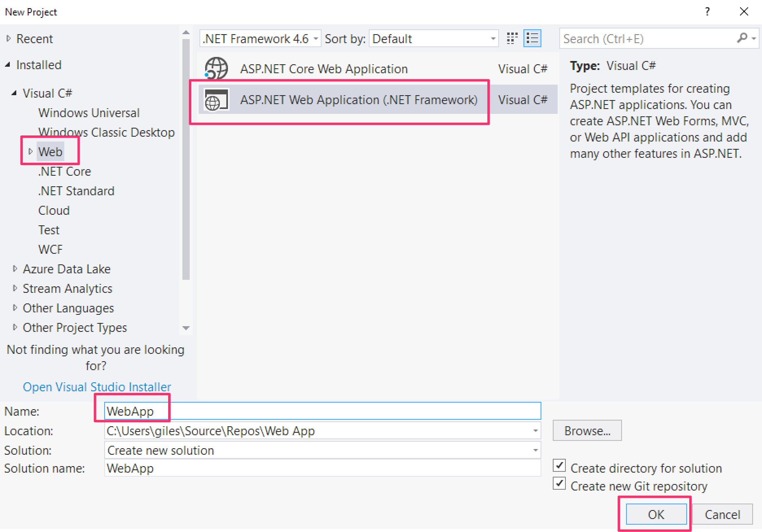This screenshot has height=532, width=762.
Task: Click the tree scrollbar up arrow
Action: (186, 33)
